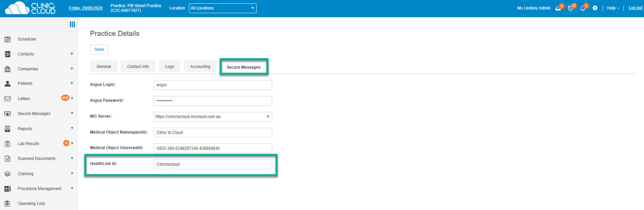Click the Scanned Documents file icon
This screenshot has width=644, height=210.
point(7,159)
